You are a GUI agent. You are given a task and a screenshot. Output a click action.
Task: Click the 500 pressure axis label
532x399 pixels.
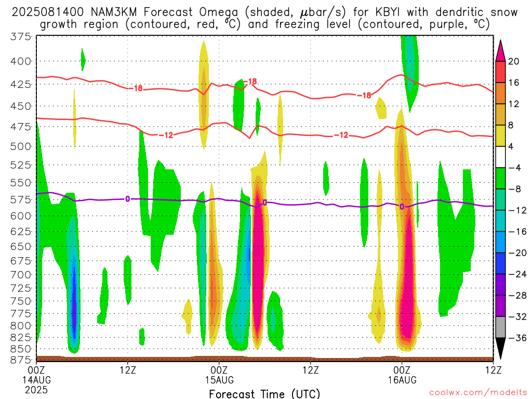pos(21,147)
